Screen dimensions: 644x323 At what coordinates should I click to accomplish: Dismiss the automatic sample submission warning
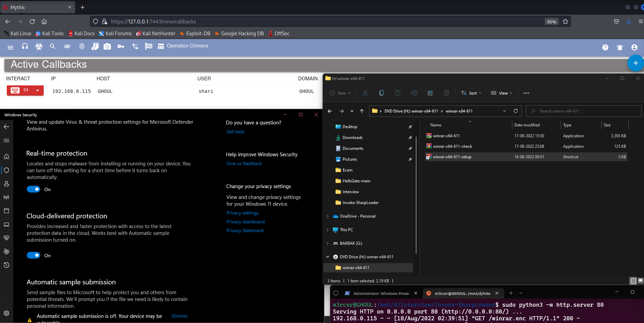pos(179,316)
